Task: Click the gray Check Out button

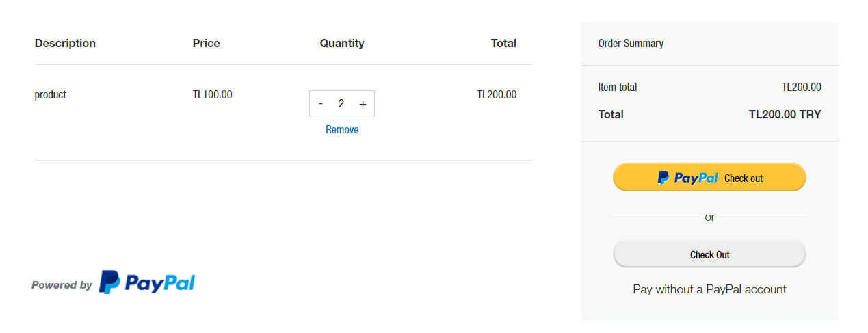Action: point(709,254)
